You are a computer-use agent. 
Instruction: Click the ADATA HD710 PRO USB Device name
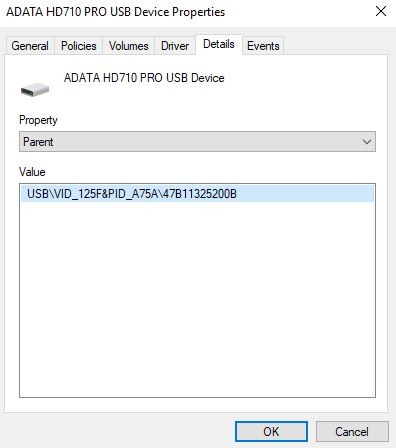click(x=144, y=78)
